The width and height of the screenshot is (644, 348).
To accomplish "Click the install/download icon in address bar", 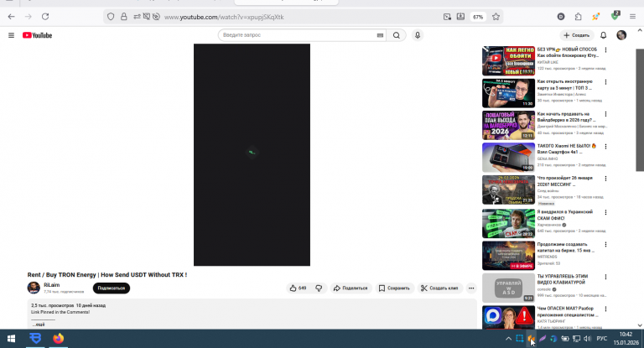I will coord(460,17).
